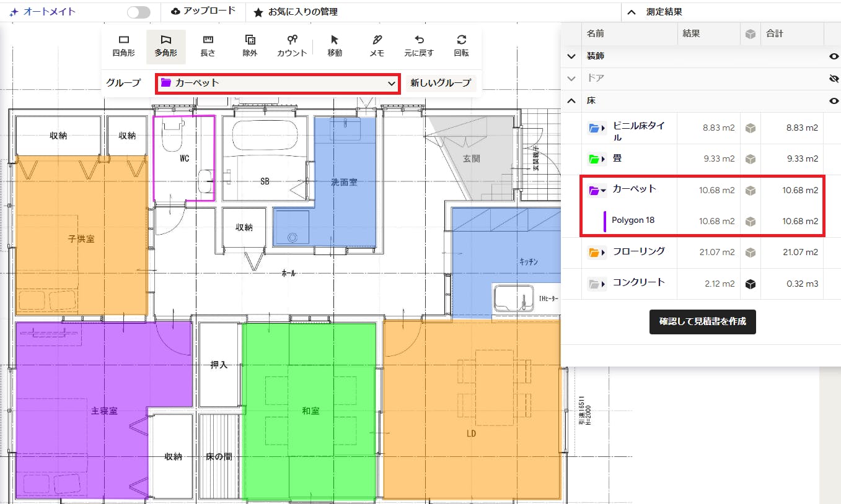Image resolution: width=841 pixels, height=504 pixels.
Task: Click the アップロード button
Action: (x=203, y=11)
